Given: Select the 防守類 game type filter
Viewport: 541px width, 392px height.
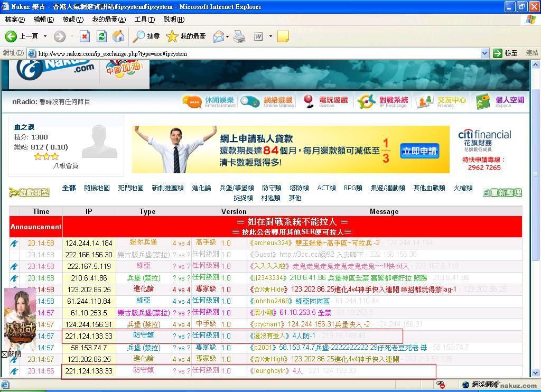Looking at the screenshot, I should point(272,188).
